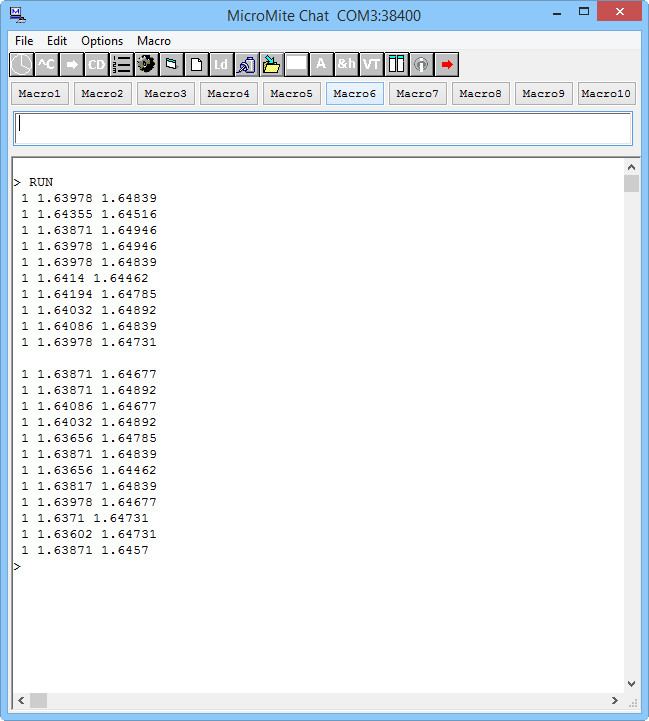The image size is (649, 721).
Task: Click output line "1 1.63871 1.64892"
Action: click(89, 390)
